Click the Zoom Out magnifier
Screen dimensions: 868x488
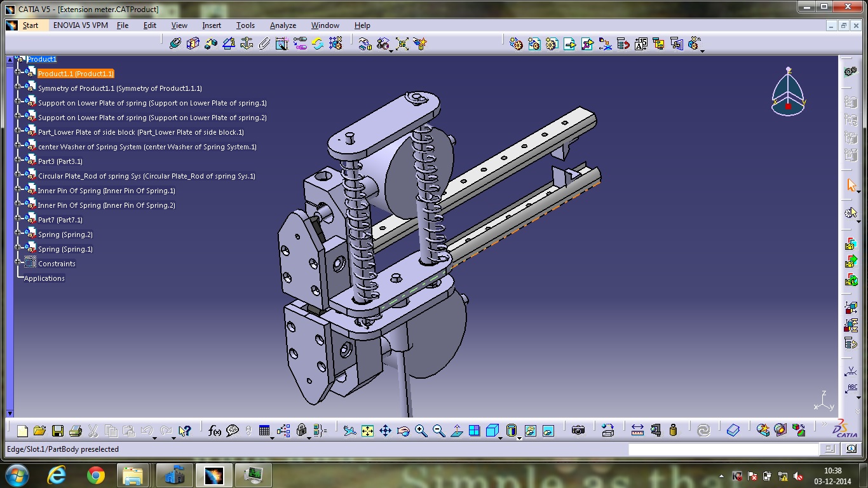(x=438, y=430)
